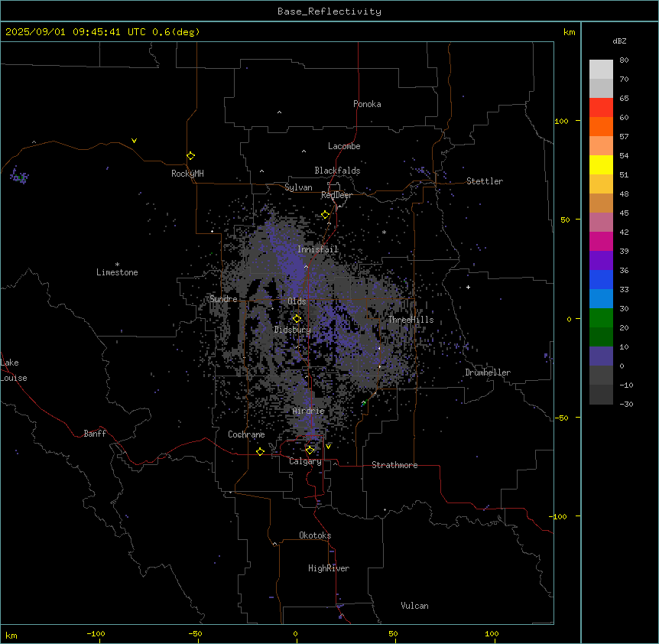Viewport: 659px width, 644px height.
Task: Click the Blackfalds city label
Action: pyautogui.click(x=337, y=171)
